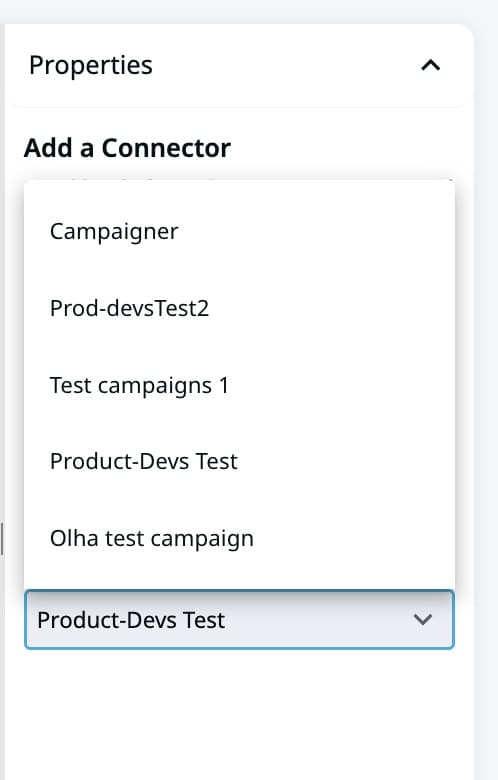The height and width of the screenshot is (780, 498).
Task: Click the down chevron in connector dropdown
Action: click(422, 619)
